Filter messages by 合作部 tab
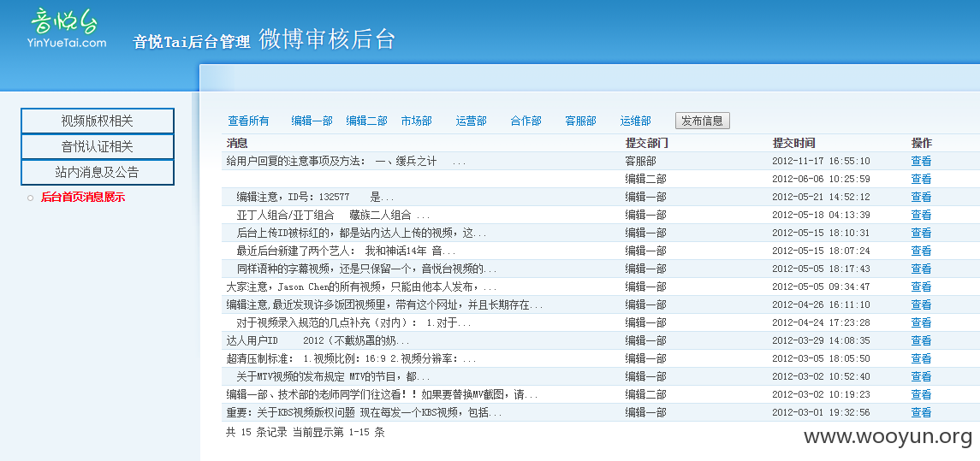 [x=526, y=121]
